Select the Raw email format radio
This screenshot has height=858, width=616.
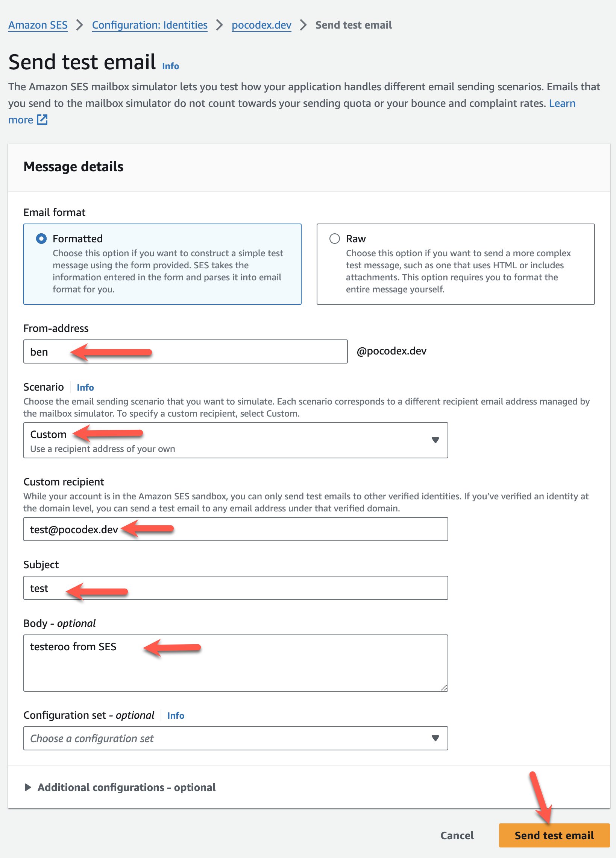tap(334, 239)
